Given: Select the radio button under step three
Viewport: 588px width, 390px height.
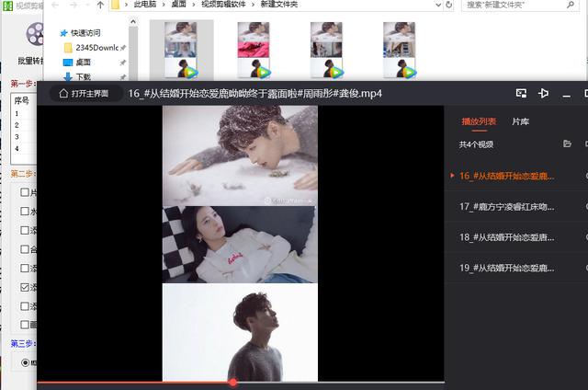Looking at the screenshot, I should [x=26, y=362].
